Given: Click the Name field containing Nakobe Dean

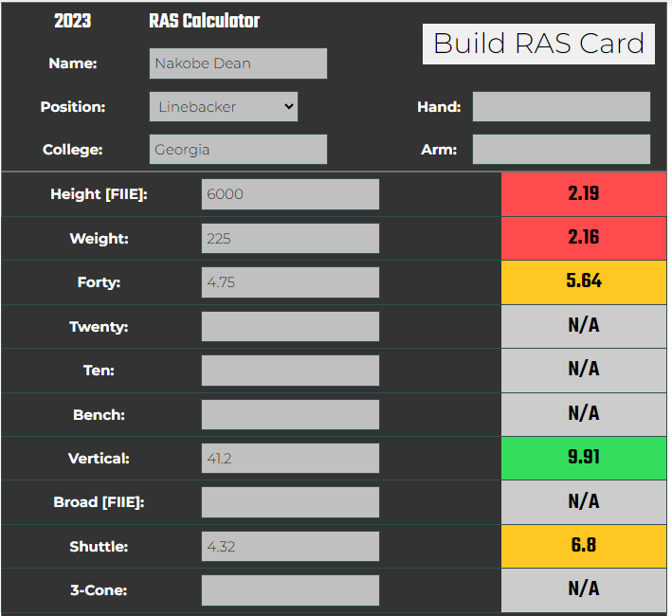Looking at the screenshot, I should pyautogui.click(x=238, y=63).
